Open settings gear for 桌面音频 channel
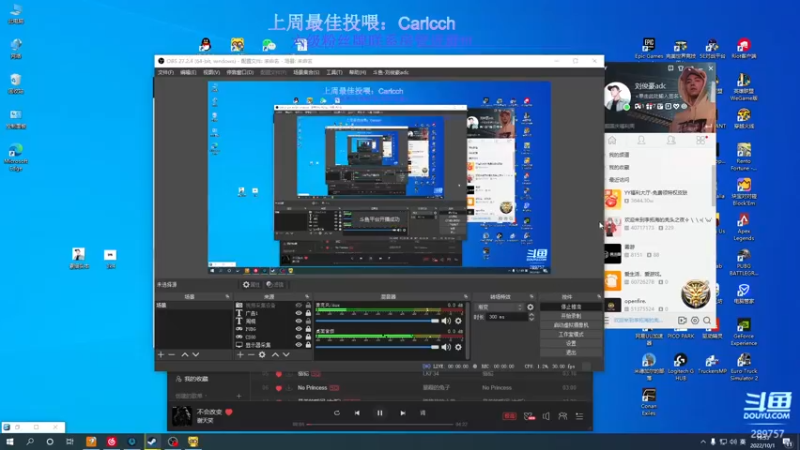The height and width of the screenshot is (450, 800). (458, 347)
